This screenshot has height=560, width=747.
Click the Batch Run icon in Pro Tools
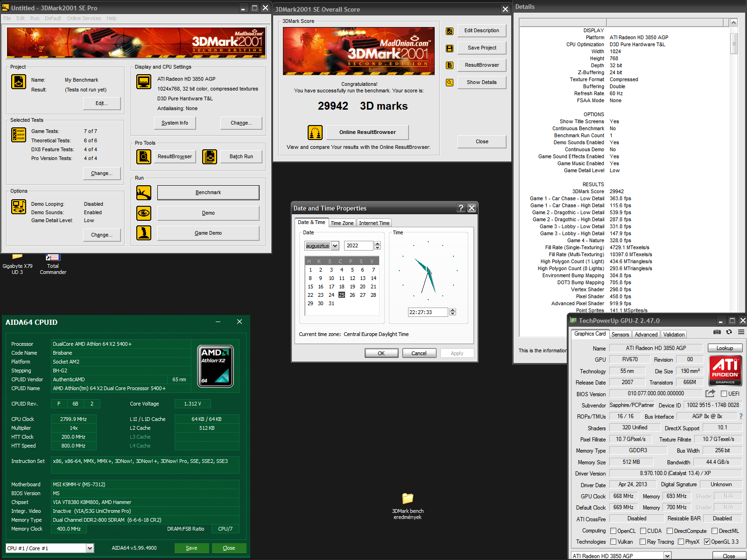click(210, 157)
